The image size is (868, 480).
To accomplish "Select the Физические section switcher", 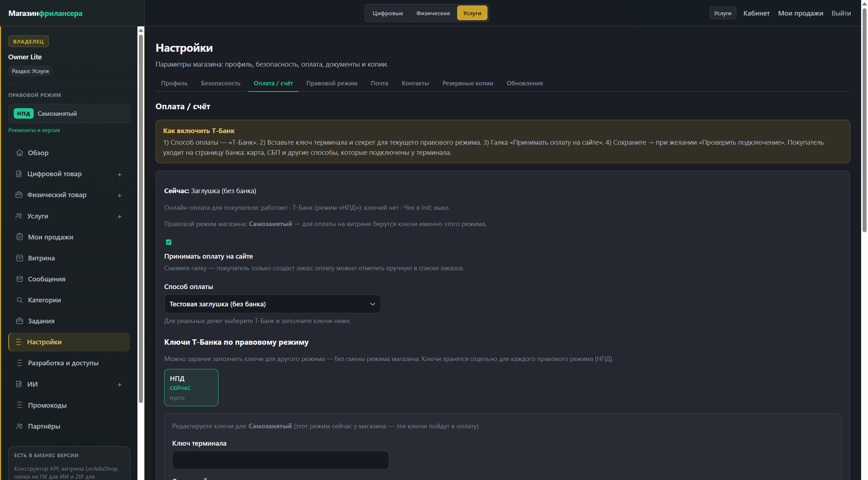I will point(433,13).
